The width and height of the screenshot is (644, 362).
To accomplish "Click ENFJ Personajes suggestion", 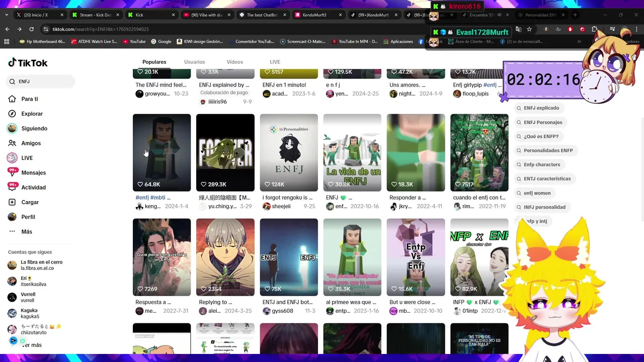I will pos(540,122).
